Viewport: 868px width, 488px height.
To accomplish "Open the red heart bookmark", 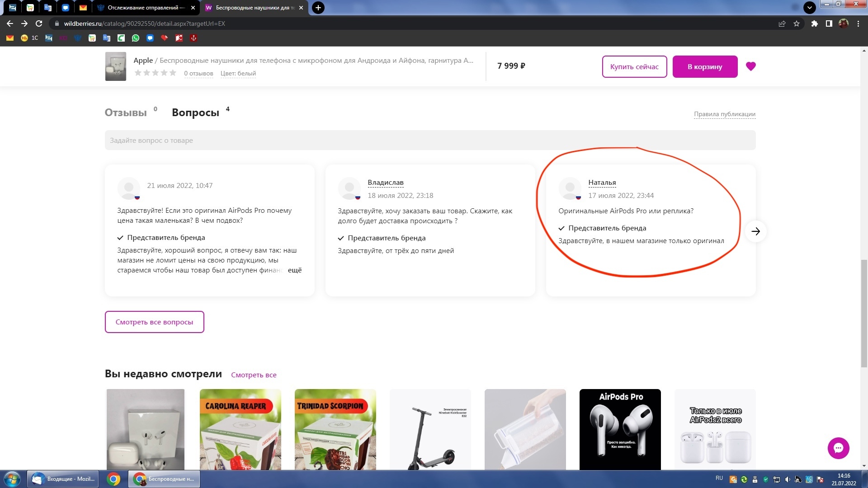I will tap(165, 38).
